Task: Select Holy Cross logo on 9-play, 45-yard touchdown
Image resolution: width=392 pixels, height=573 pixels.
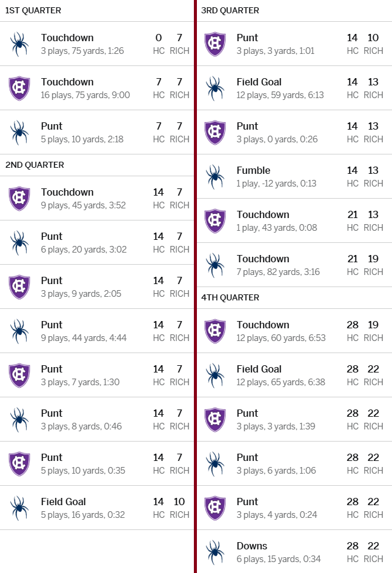Action: click(x=19, y=199)
